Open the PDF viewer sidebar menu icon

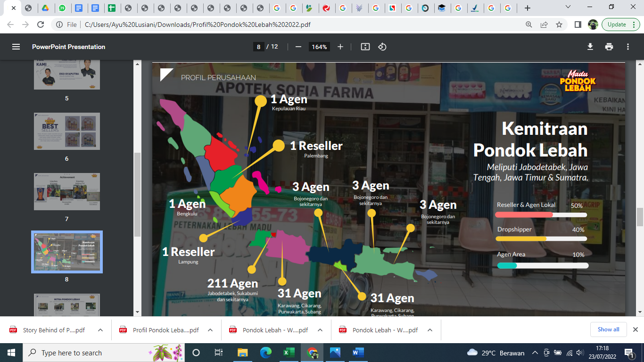(x=16, y=47)
